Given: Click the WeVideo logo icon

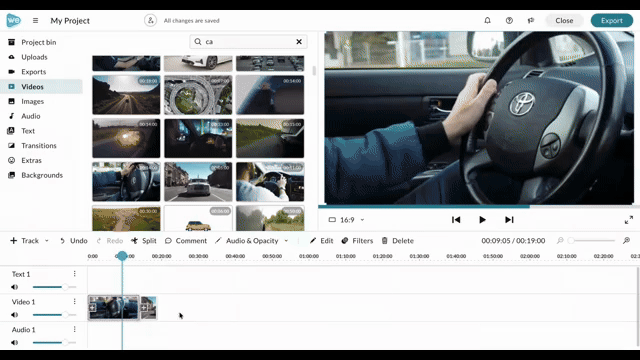Looking at the screenshot, I should 13,20.
